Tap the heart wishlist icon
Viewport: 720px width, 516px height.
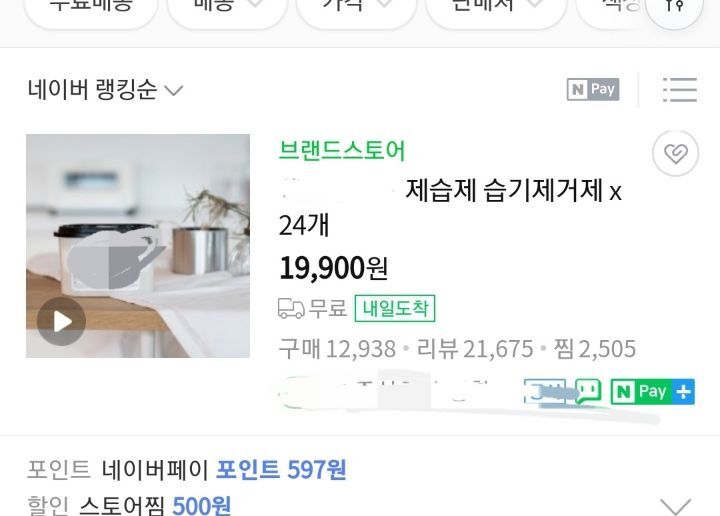click(x=675, y=153)
